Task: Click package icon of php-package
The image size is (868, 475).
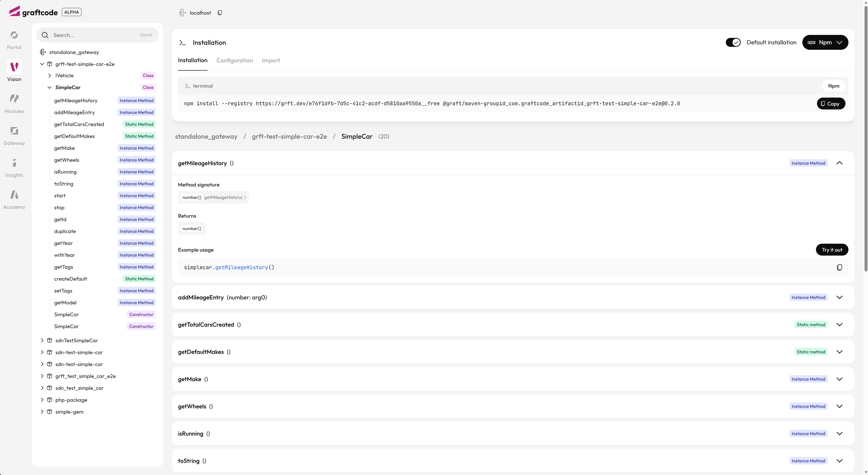Action: click(x=50, y=400)
